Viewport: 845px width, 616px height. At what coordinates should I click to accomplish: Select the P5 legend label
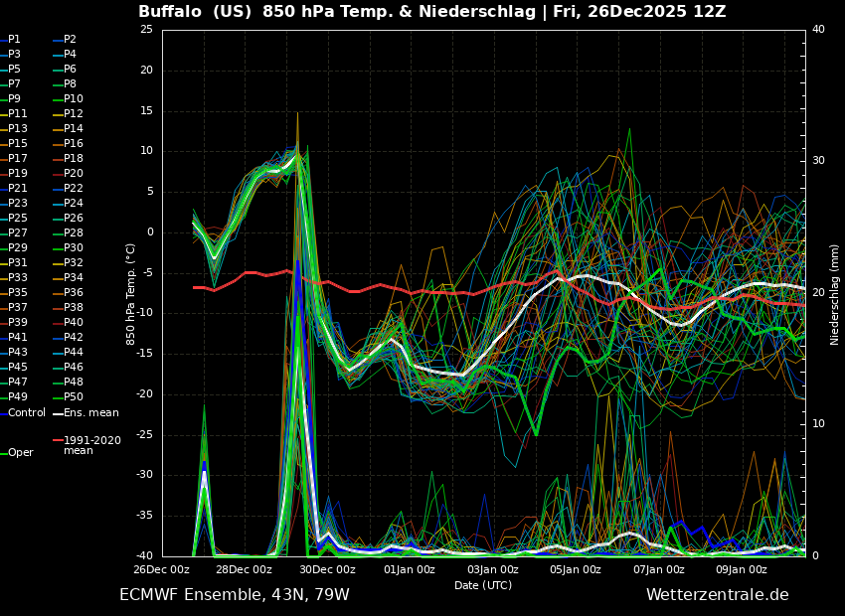[14, 69]
